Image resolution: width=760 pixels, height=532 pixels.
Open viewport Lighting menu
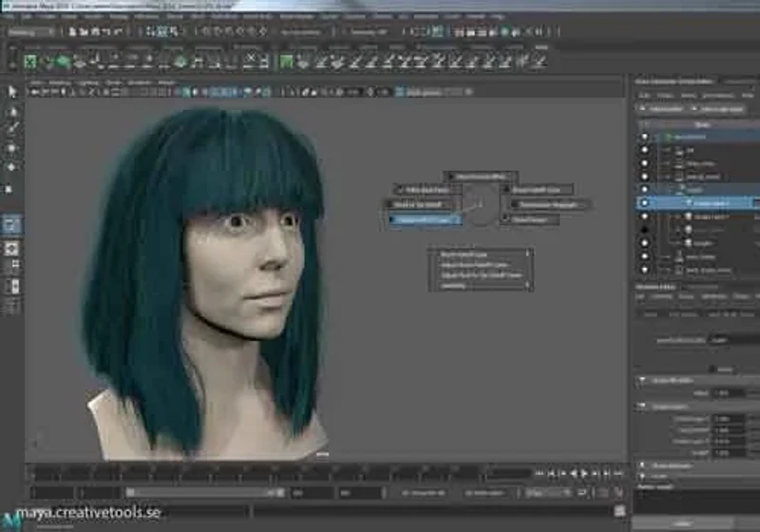tap(87, 83)
